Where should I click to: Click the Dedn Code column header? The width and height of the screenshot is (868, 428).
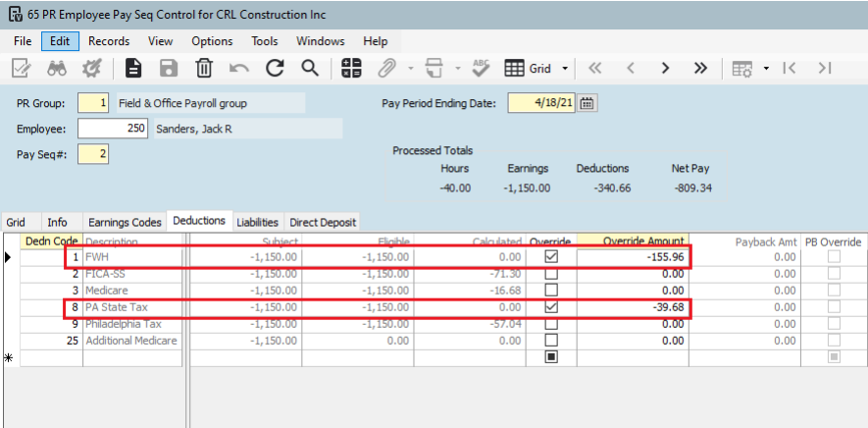pos(51,241)
